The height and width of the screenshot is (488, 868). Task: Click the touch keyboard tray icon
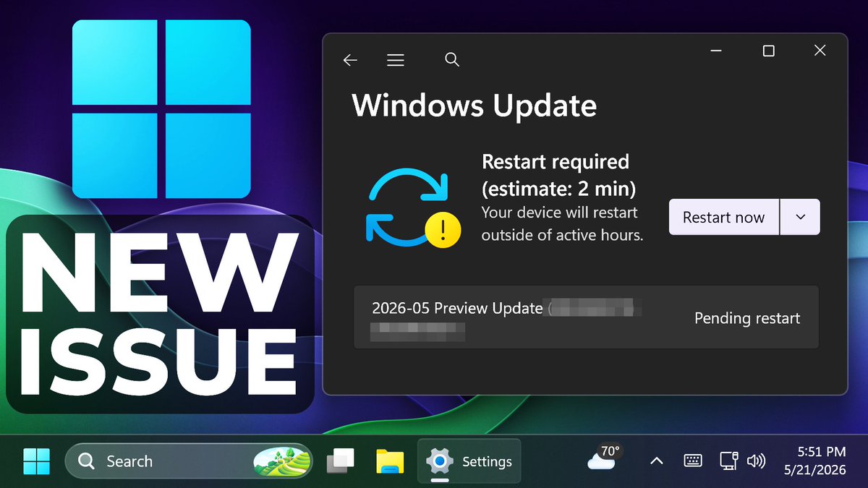pyautogui.click(x=693, y=461)
